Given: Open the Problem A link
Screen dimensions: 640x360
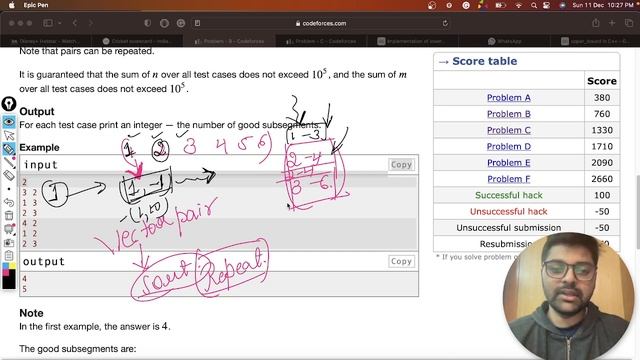Looking at the screenshot, I should pyautogui.click(x=509, y=98).
